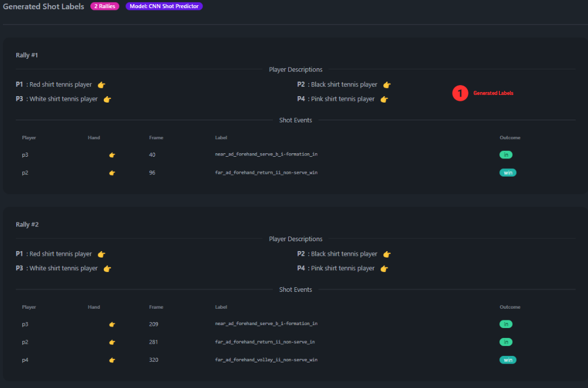Click the hand icon beside P3 in Rally #1
The width and height of the screenshot is (588, 388).
pos(107,99)
